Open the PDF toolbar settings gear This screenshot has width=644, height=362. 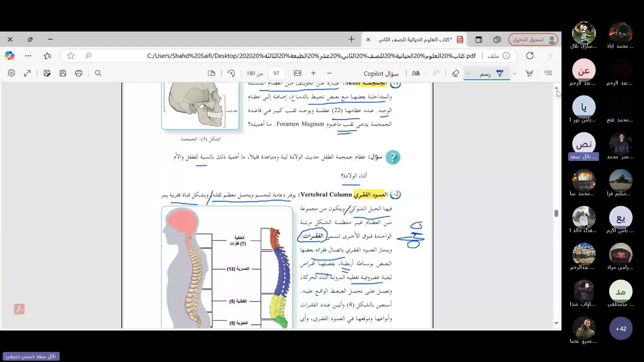coord(11,73)
